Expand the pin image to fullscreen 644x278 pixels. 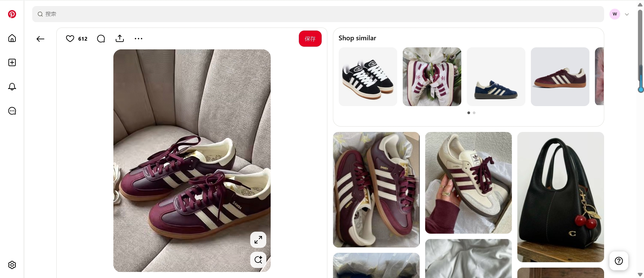click(x=258, y=240)
